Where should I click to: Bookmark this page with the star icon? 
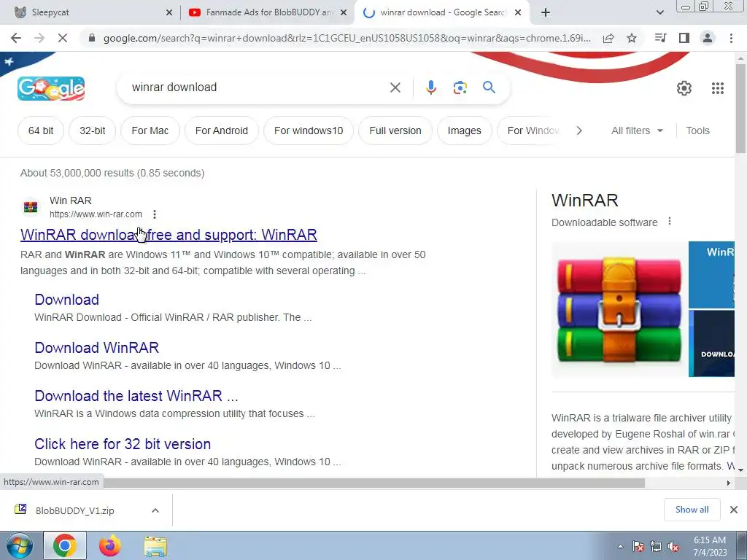pyautogui.click(x=631, y=38)
